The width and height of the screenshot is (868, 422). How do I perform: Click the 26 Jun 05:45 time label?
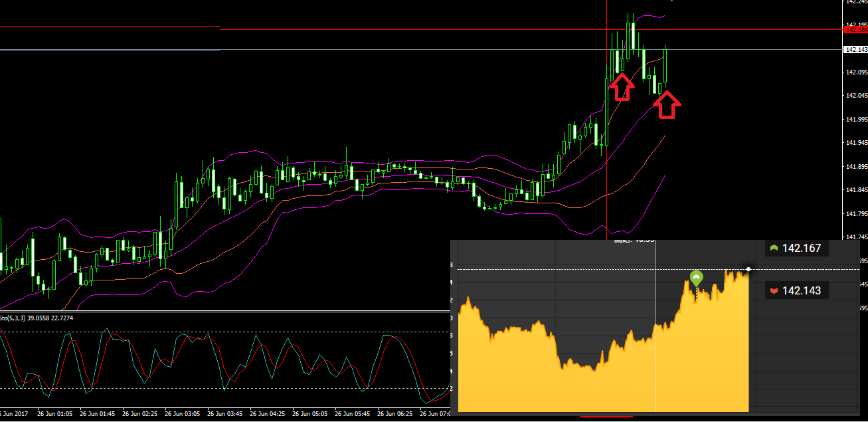pyautogui.click(x=353, y=414)
